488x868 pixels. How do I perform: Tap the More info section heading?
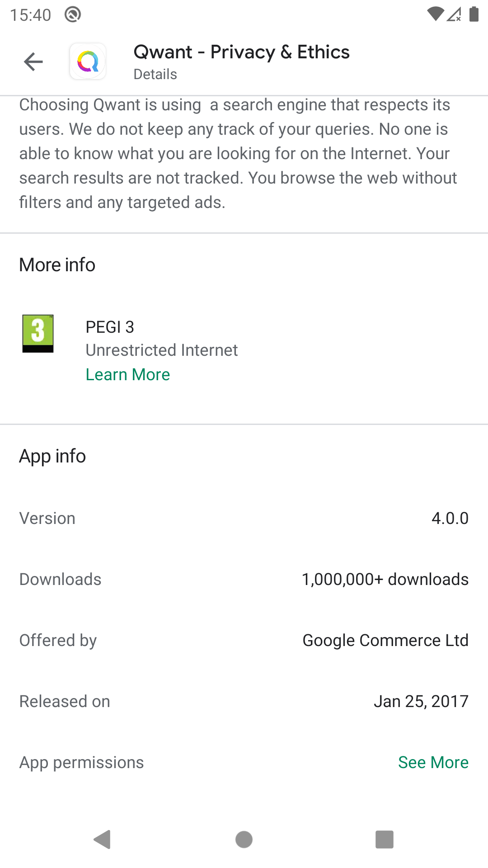coord(57,264)
